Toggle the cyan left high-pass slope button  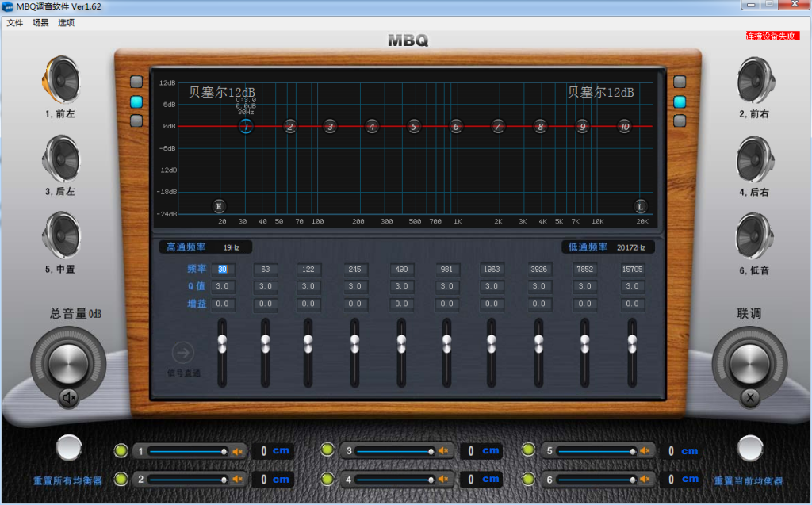(136, 101)
